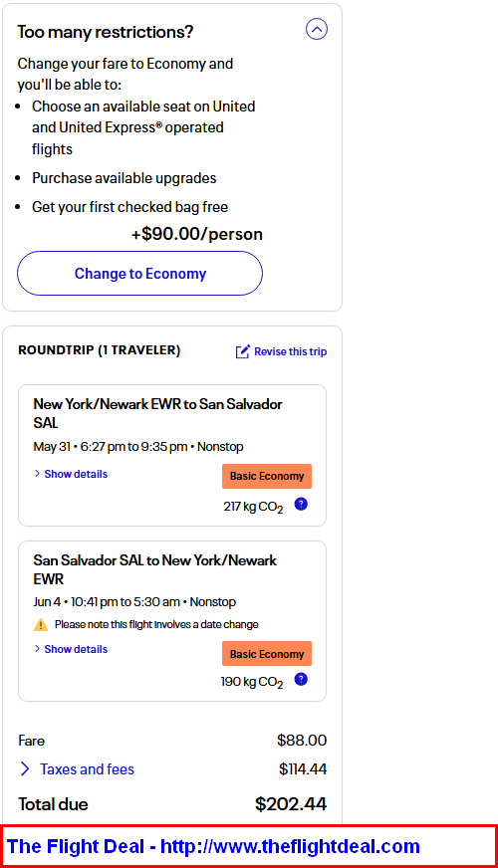
Task: Click the chevron next to Taxes and fees
Action: coord(25,768)
